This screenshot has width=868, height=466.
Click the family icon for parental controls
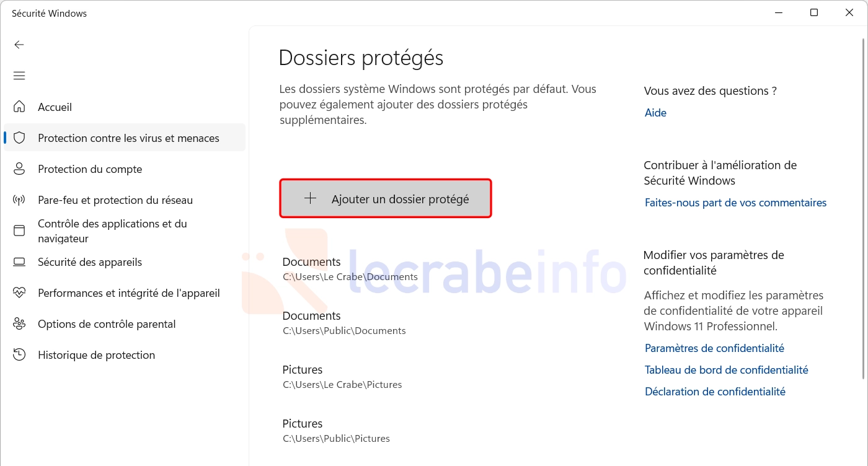[x=19, y=323]
